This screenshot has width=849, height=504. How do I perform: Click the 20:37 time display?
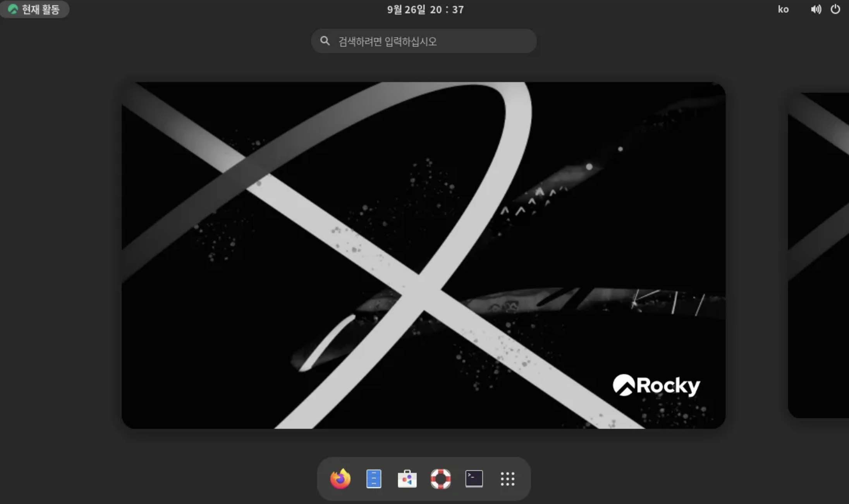pos(447,9)
